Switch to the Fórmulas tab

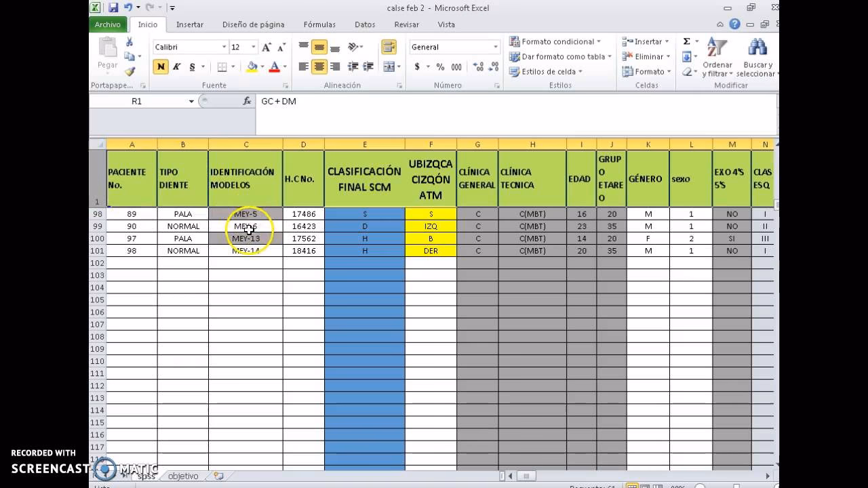pos(319,24)
